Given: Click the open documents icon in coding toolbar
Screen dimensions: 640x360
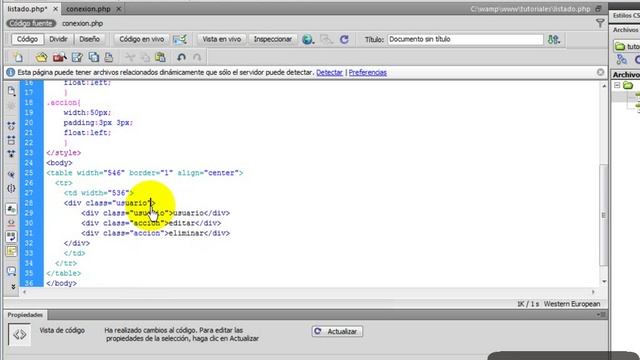Looking at the screenshot, I should coord(11,91).
